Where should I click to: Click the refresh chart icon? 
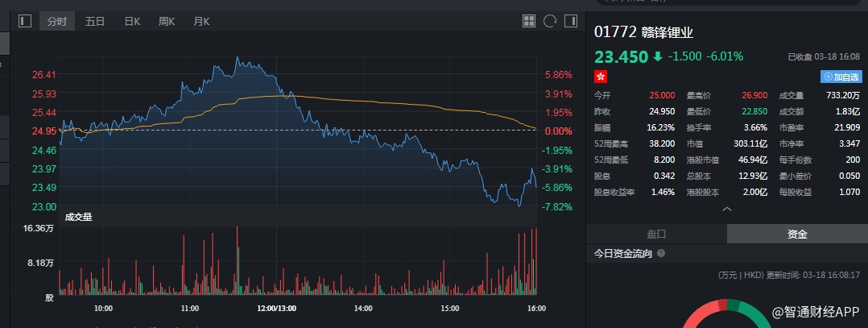[550, 21]
